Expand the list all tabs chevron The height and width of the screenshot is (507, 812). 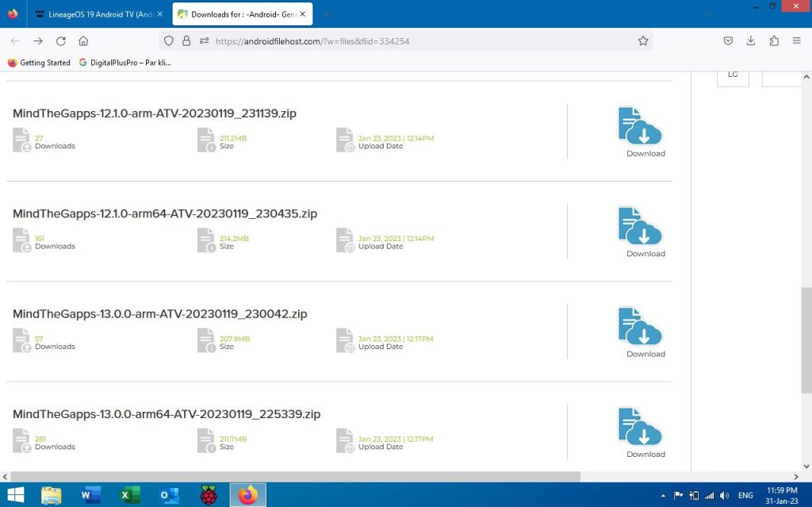point(706,13)
